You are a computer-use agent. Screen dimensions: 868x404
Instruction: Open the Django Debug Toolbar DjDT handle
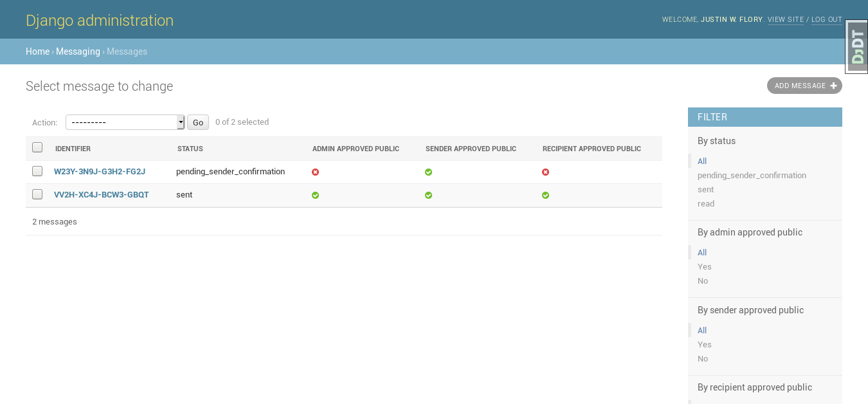[856, 47]
